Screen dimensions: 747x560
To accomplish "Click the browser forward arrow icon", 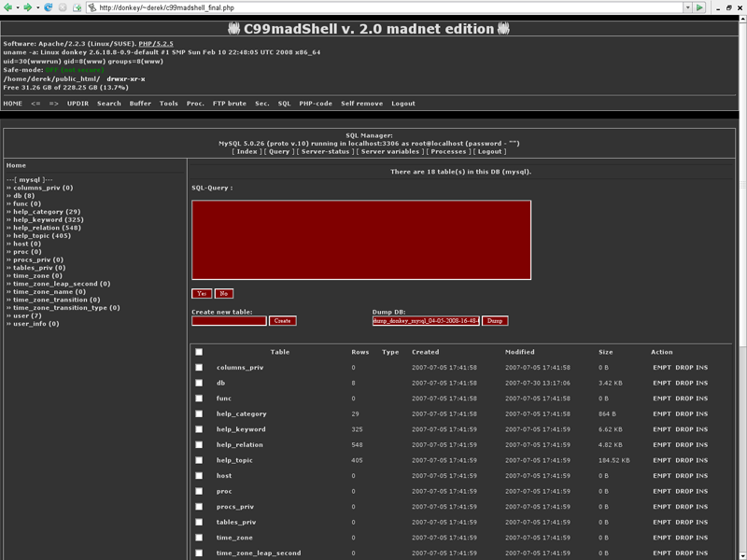I will point(28,7).
